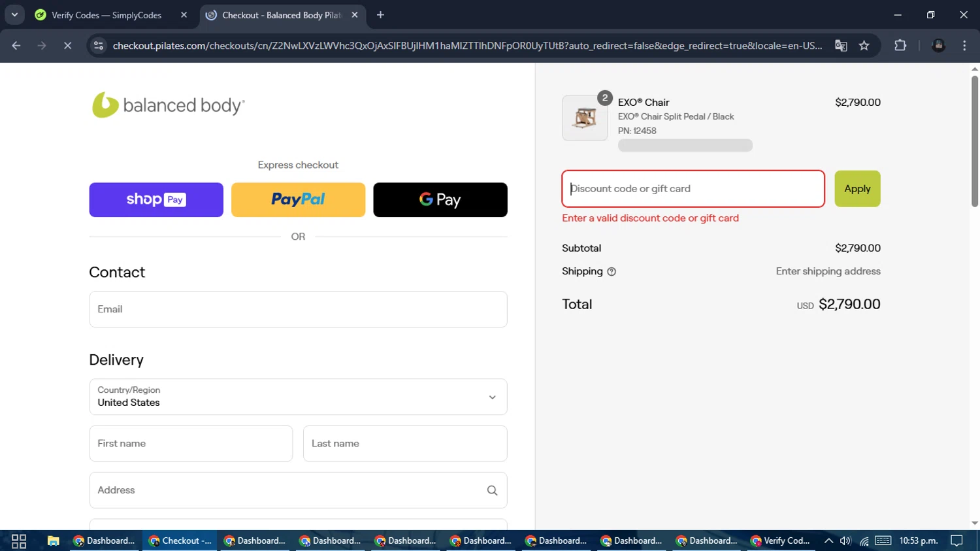Open File Explorer from taskbar
This screenshot has height=551, width=980.
pyautogui.click(x=53, y=541)
